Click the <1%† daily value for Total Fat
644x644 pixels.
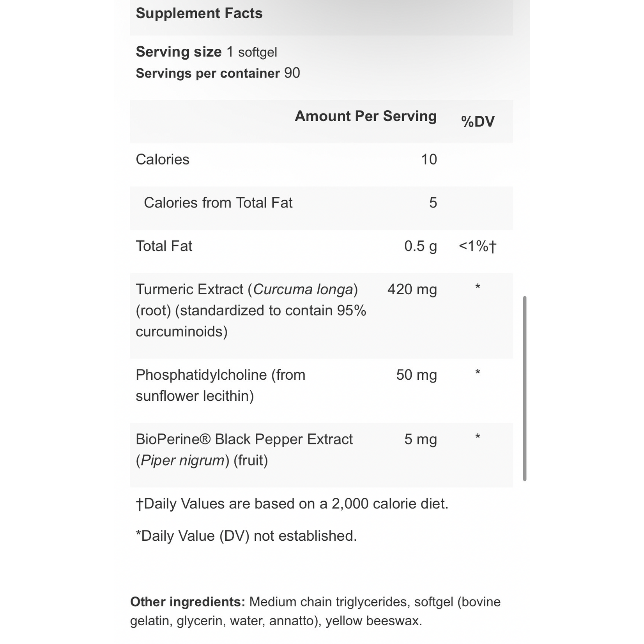pyautogui.click(x=478, y=246)
